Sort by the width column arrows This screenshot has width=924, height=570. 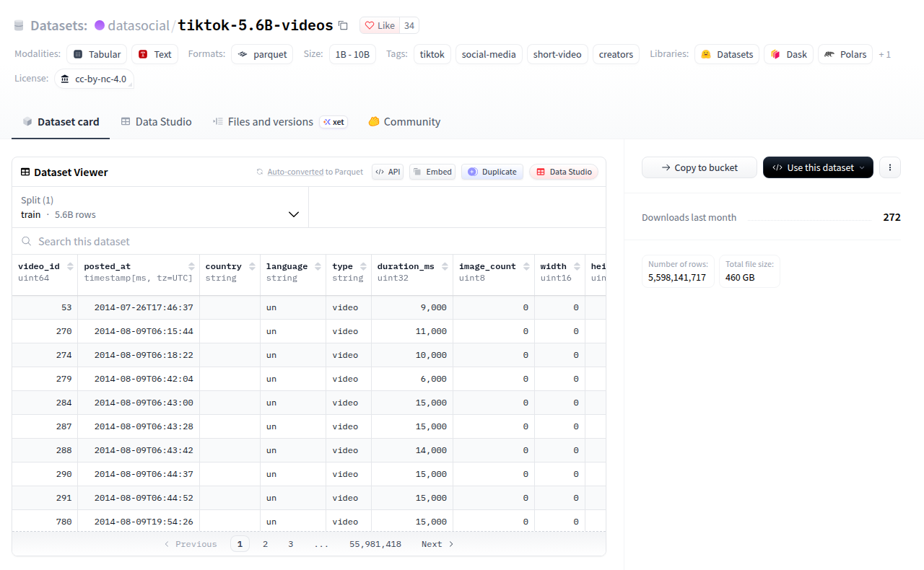(577, 266)
